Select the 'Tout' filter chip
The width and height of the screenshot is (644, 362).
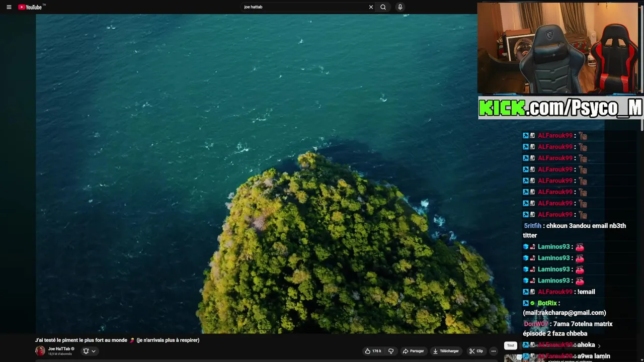pos(511,345)
